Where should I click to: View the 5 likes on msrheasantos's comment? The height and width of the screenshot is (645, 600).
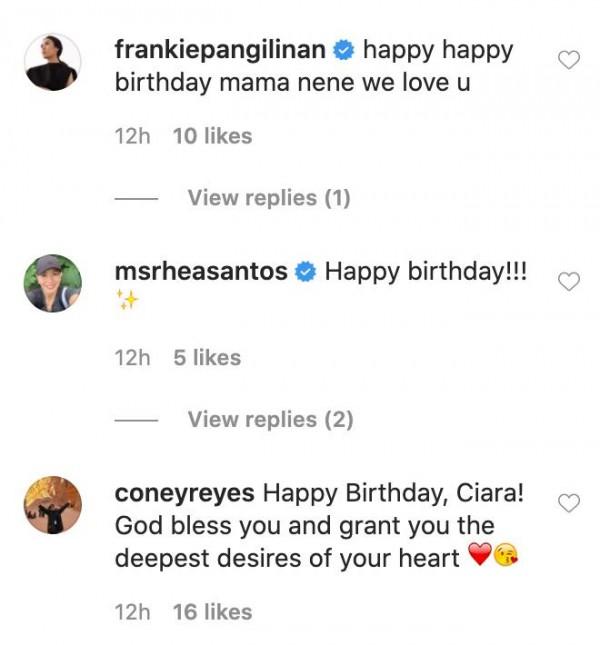click(207, 358)
